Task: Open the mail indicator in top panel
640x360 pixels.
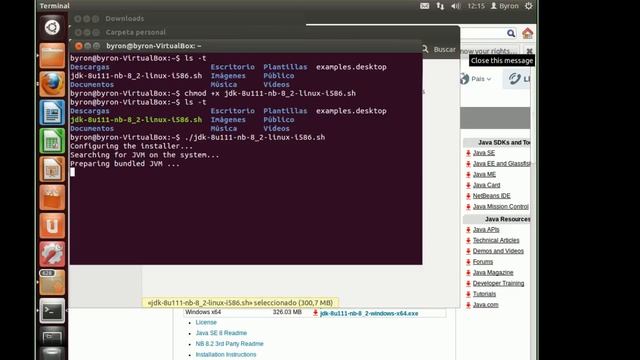Action: pos(424,6)
